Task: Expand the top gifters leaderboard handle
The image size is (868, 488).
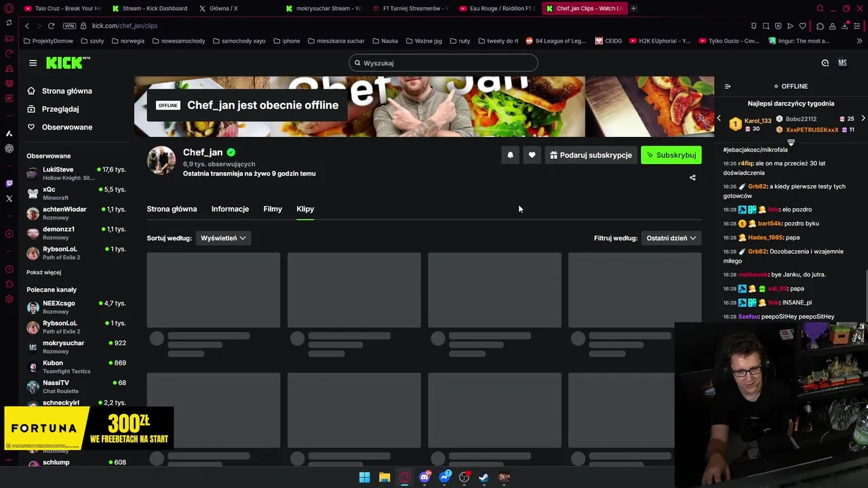Action: pos(791,142)
